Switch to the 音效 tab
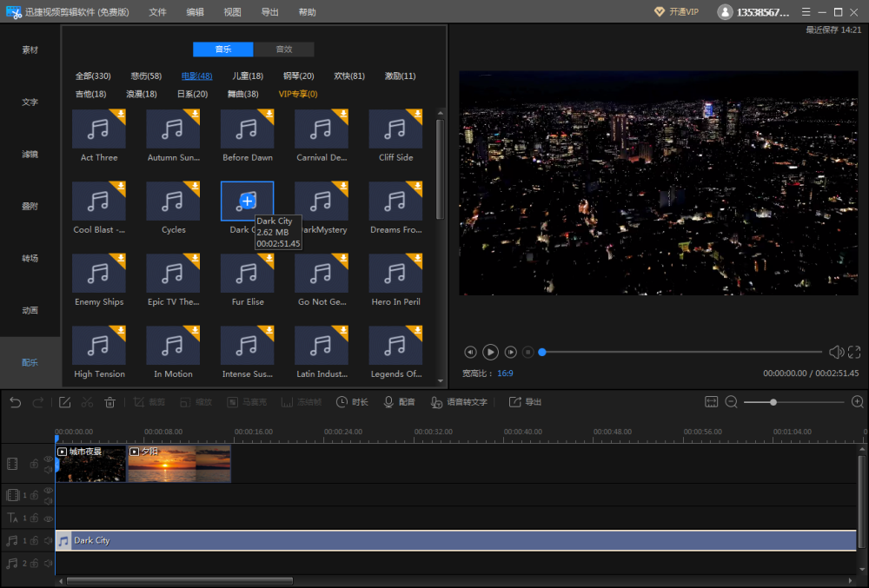Screen dimensions: 869x588 click(x=284, y=50)
